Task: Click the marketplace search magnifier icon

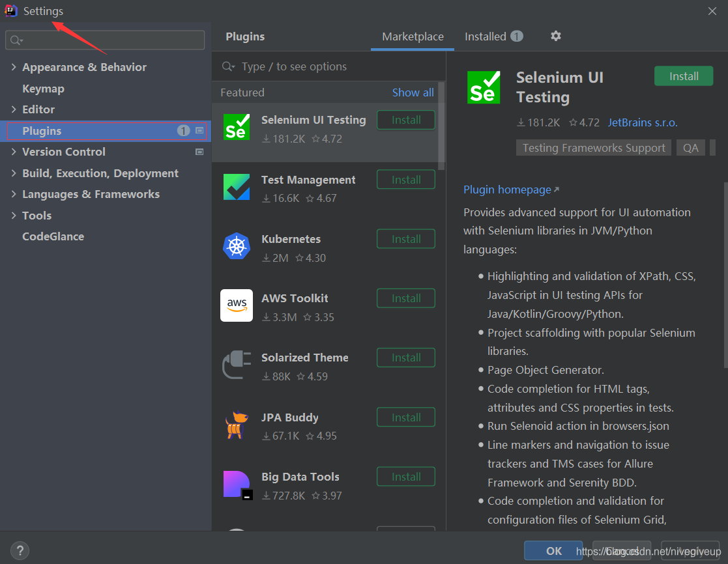Action: [228, 66]
